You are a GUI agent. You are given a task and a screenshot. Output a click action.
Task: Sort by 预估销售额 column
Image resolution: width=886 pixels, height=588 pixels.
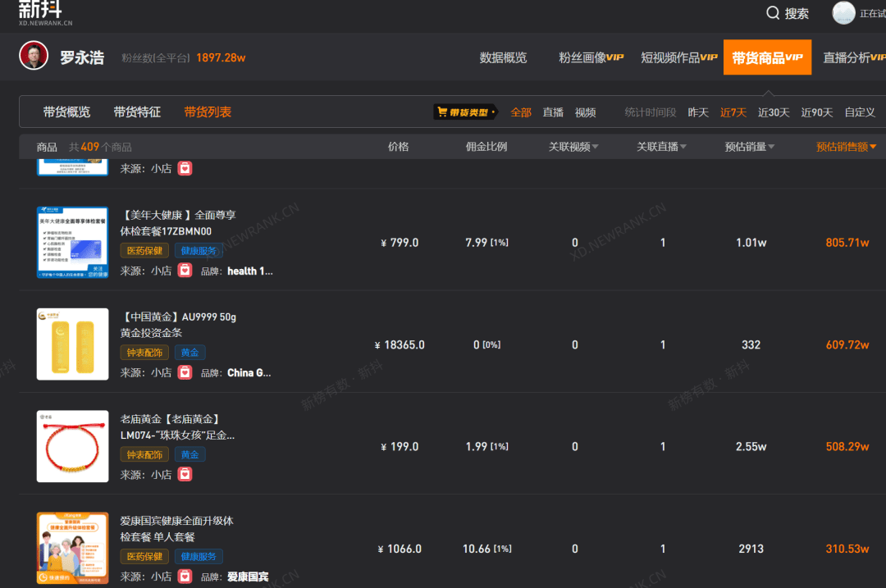[846, 147]
